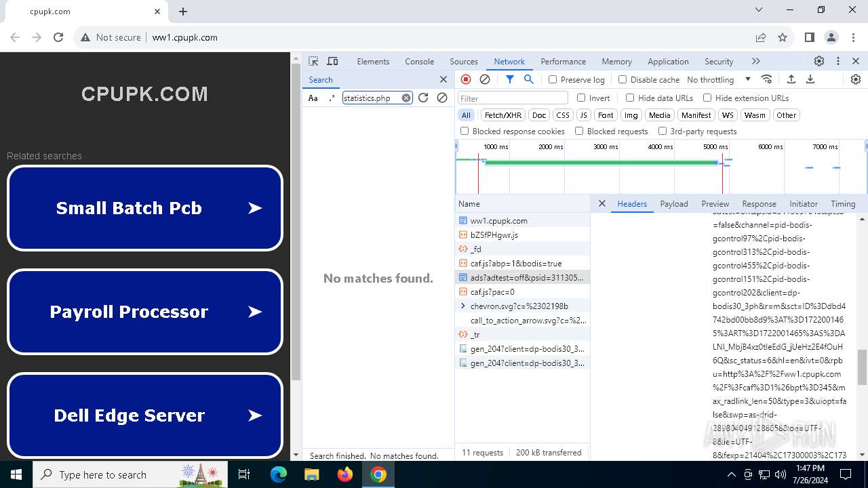868x488 pixels.
Task: Enable the Preserve log checkbox
Action: [x=553, y=79]
